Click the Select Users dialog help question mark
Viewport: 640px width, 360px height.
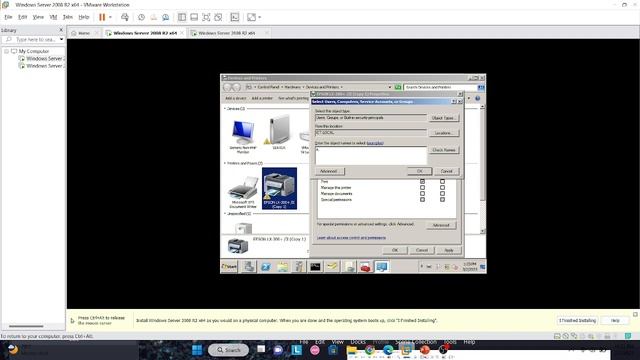(453, 102)
